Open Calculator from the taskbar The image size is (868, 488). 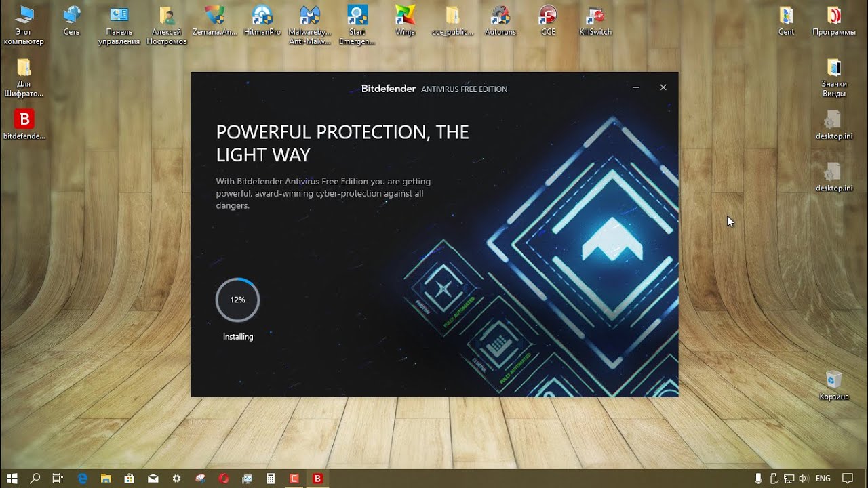tap(271, 479)
